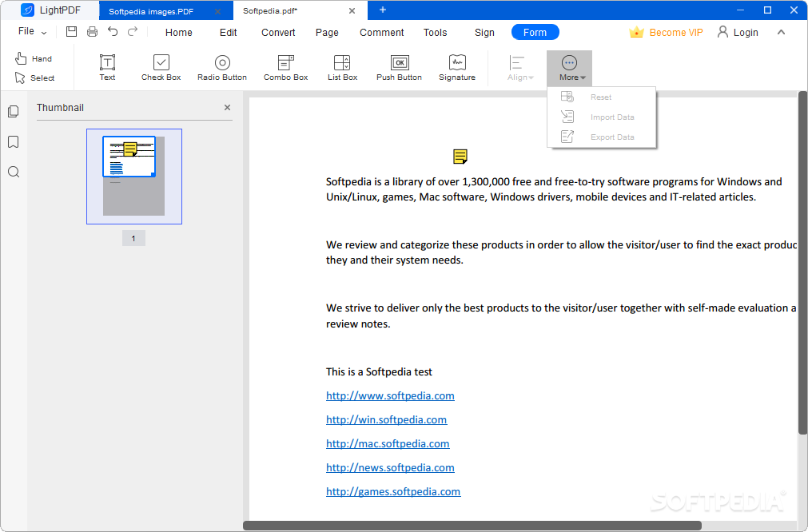Open the Search sidebar icon
This screenshot has width=808, height=532.
(x=14, y=172)
